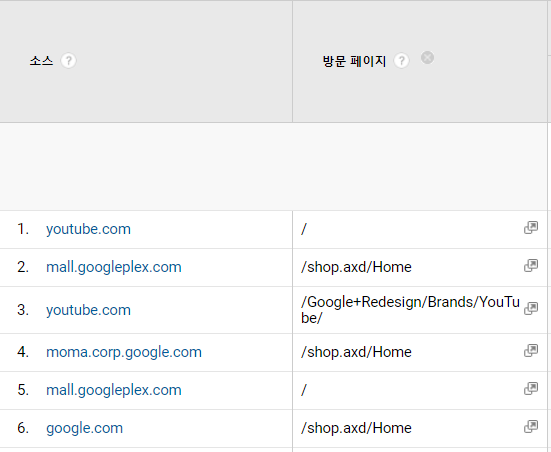Sort by the 소스 column header
The width and height of the screenshot is (551, 452).
coord(41,61)
